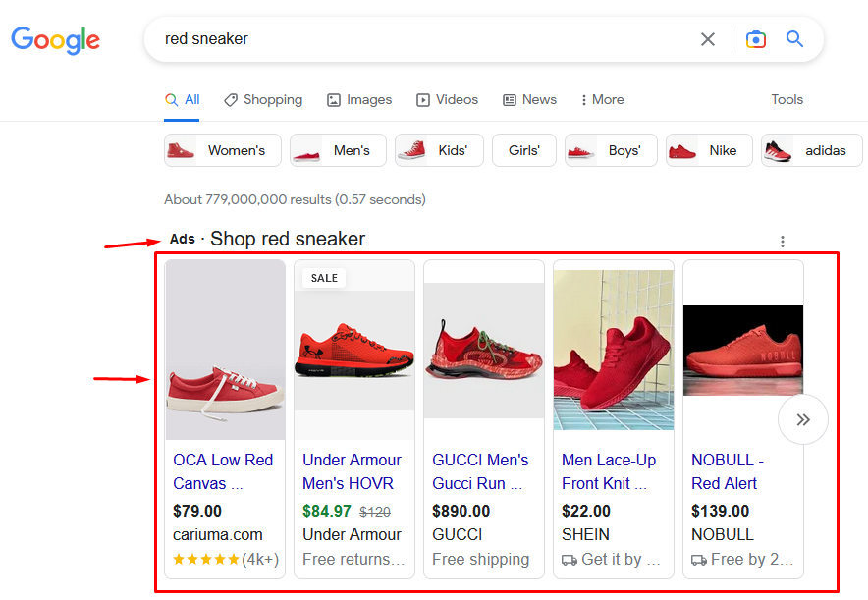Click the $890.00 price
Screen dimensions: 868x600
pos(461,511)
